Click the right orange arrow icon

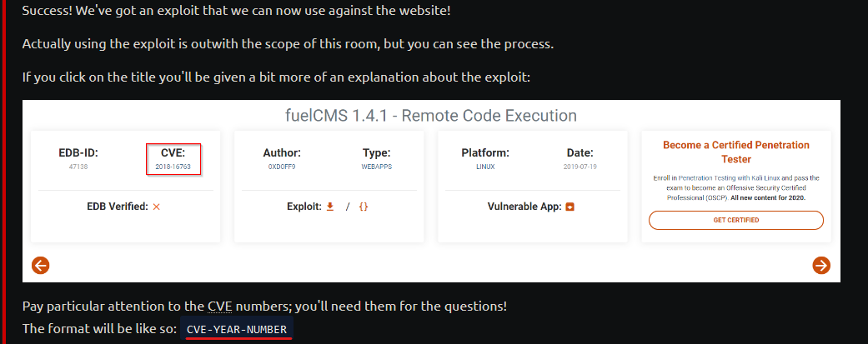821,266
